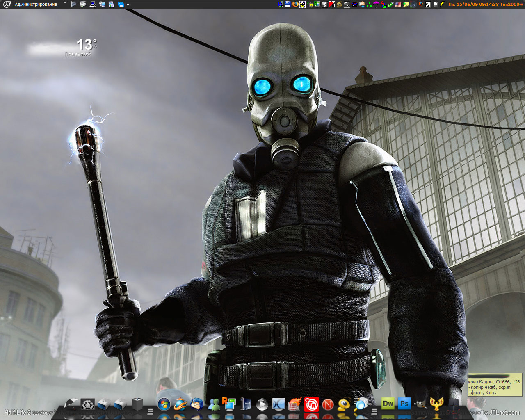The image size is (525, 420).
Task: Expand the small arrow next to Администрирование
Action: pos(65,3)
